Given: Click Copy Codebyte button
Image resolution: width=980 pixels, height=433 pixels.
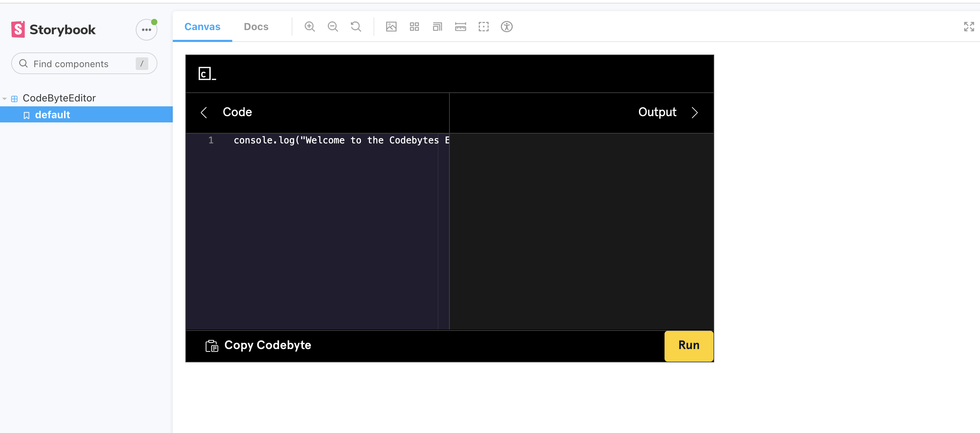Looking at the screenshot, I should 259,346.
